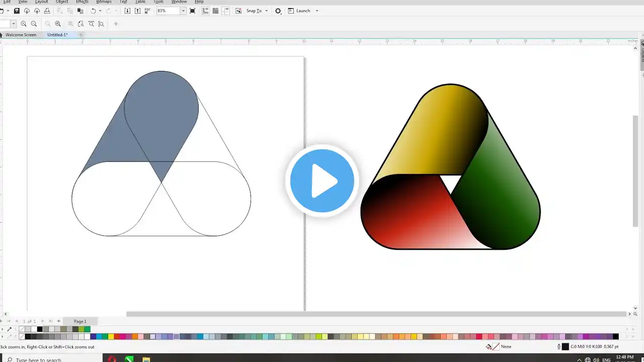Click the Zoom to Page Width icon
This screenshot has height=362, width=644.
(x=91, y=24)
